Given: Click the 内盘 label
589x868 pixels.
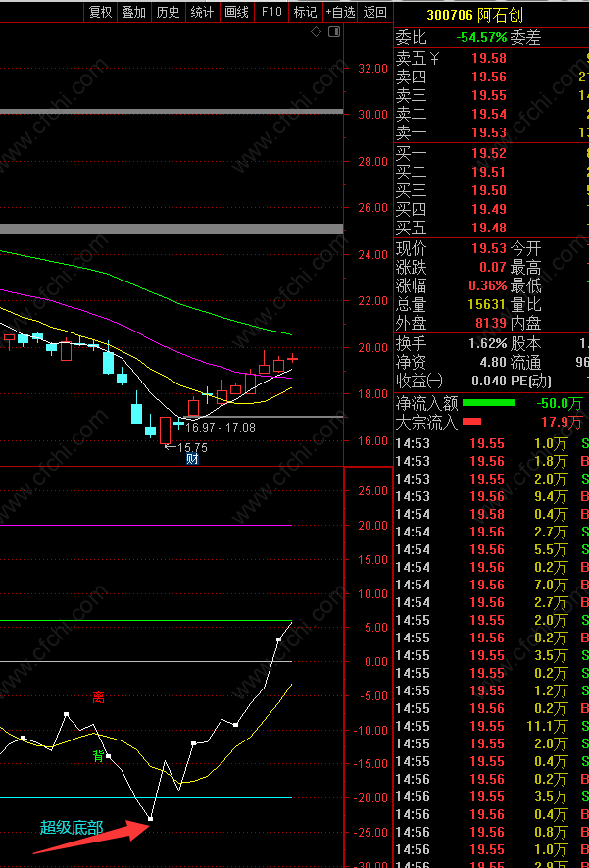Looking at the screenshot, I should point(525,323).
